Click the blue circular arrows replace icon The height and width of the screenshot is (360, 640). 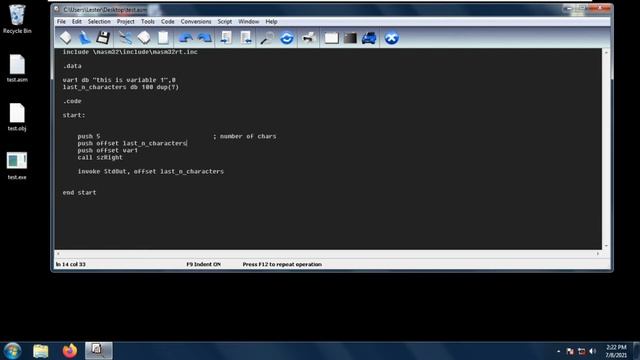[x=287, y=38]
